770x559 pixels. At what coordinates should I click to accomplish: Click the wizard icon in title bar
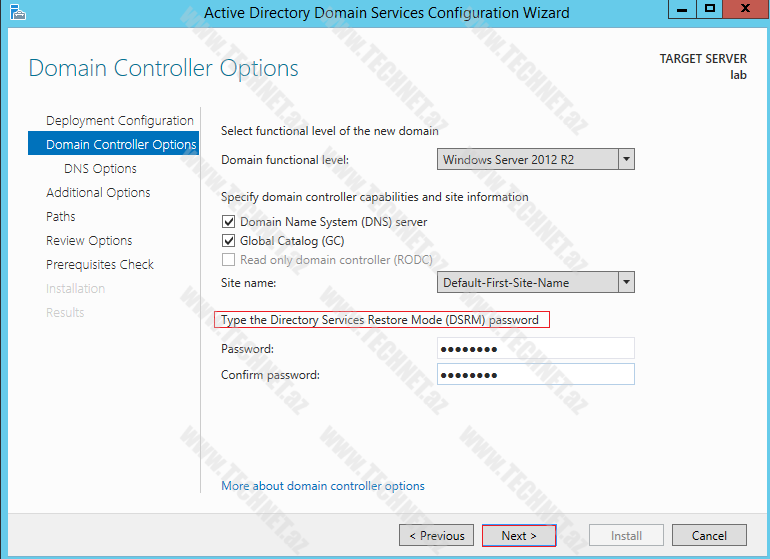click(x=15, y=12)
